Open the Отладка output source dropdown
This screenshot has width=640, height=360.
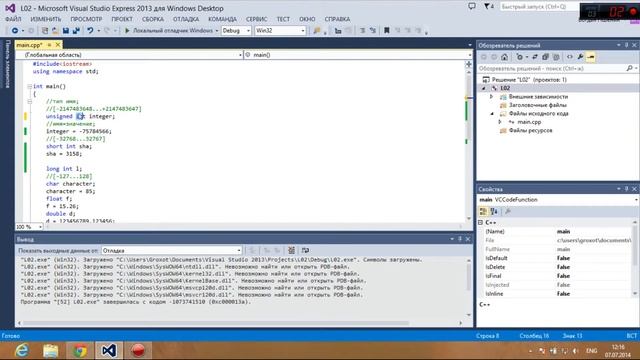(x=171, y=251)
